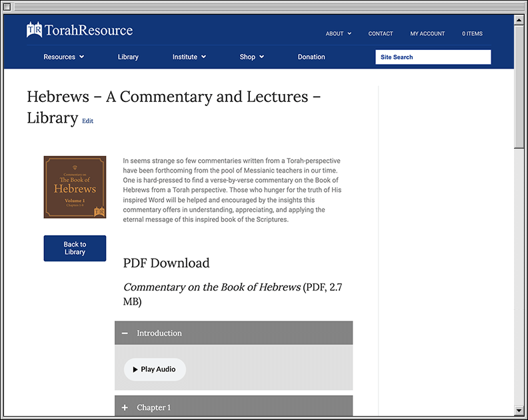Image resolution: width=528 pixels, height=420 pixels.
Task: Open the Institute dropdown menu
Action: tap(189, 57)
